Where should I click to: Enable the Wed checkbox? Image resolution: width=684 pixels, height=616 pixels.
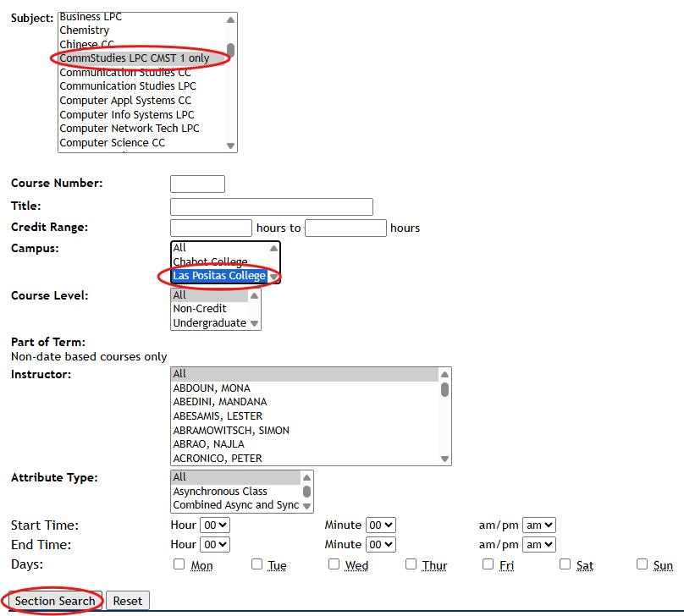334,564
